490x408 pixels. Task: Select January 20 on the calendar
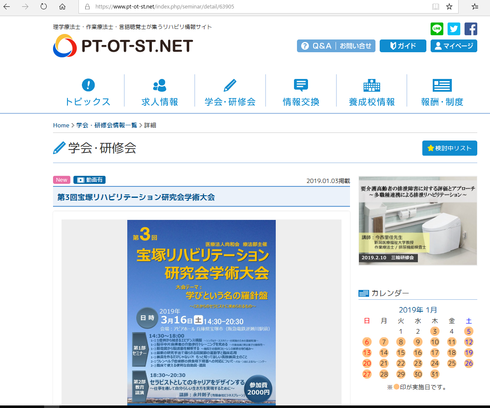tap(367, 363)
